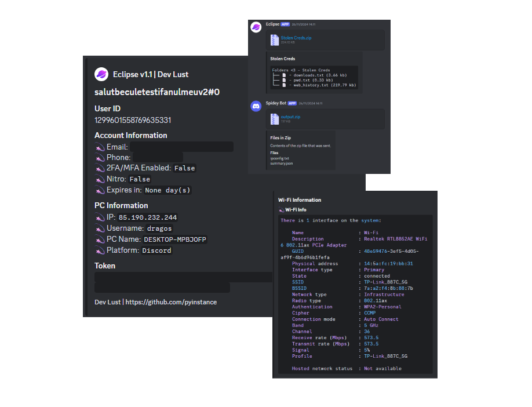Click the Stolen Creds embed title
The height and width of the screenshot is (407, 532).
pos(283,59)
